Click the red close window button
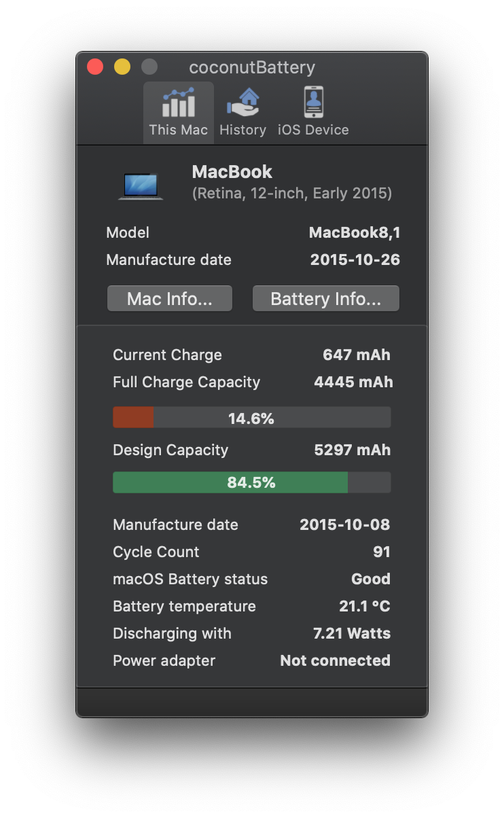Viewport: 504px width, 818px height. [95, 67]
